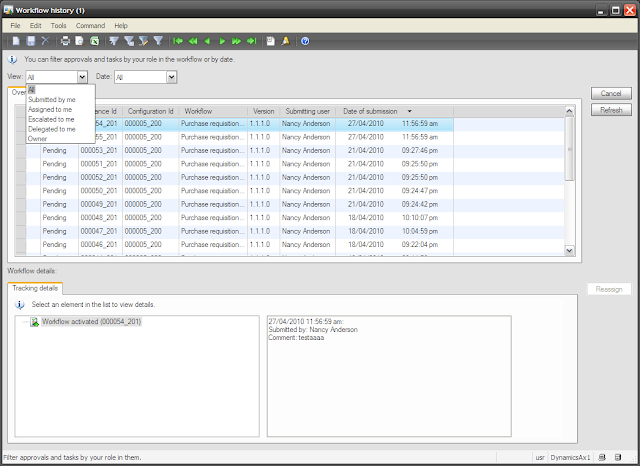Choose 'Owner' in the View list

(x=37, y=139)
